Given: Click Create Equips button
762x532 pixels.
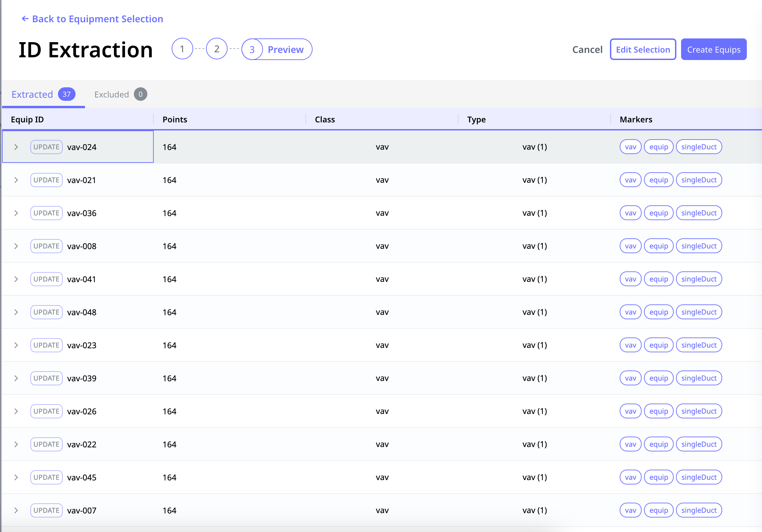Looking at the screenshot, I should (x=713, y=50).
